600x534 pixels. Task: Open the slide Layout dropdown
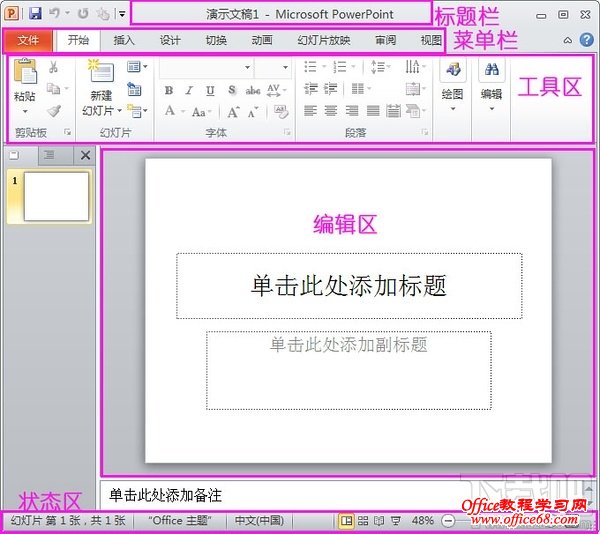coord(137,67)
